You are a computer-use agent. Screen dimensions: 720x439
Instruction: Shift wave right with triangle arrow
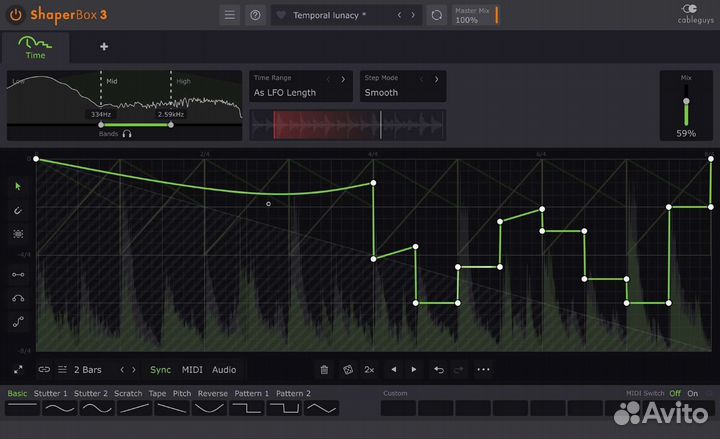tap(414, 369)
